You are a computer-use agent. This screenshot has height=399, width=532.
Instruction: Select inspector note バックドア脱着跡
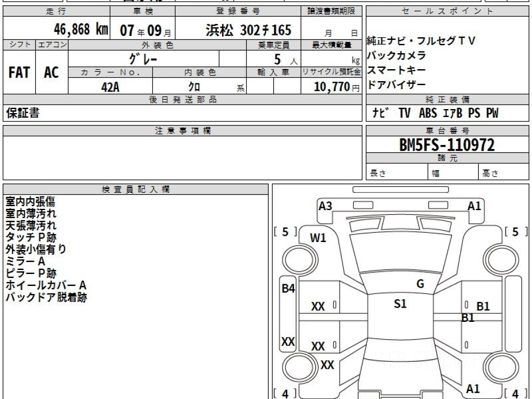tap(46, 297)
